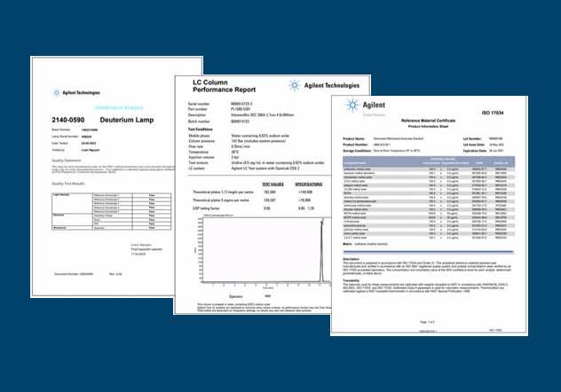561x392 pixels.
Task: Select the "Deuterium Lamp" title
Action: point(127,120)
